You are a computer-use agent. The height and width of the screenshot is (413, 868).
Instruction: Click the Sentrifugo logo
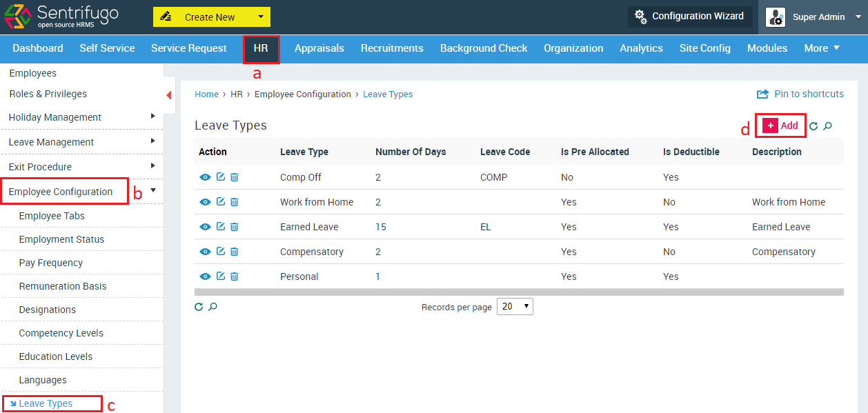61,17
